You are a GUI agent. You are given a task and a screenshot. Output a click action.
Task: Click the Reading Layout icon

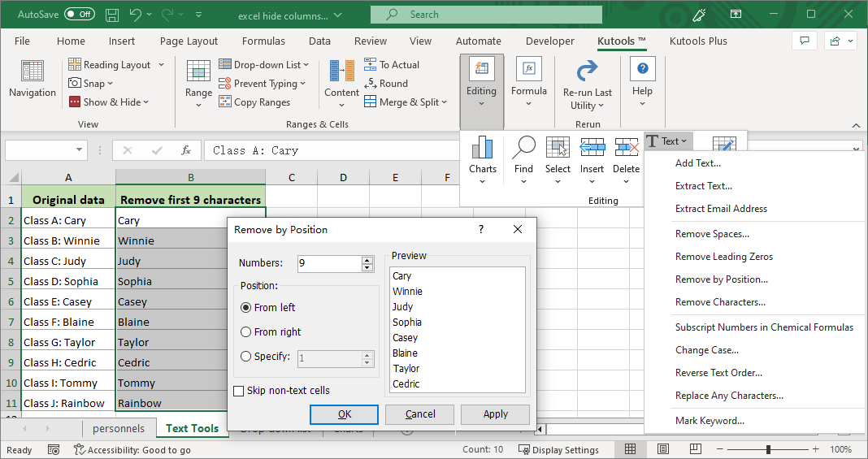[75, 64]
